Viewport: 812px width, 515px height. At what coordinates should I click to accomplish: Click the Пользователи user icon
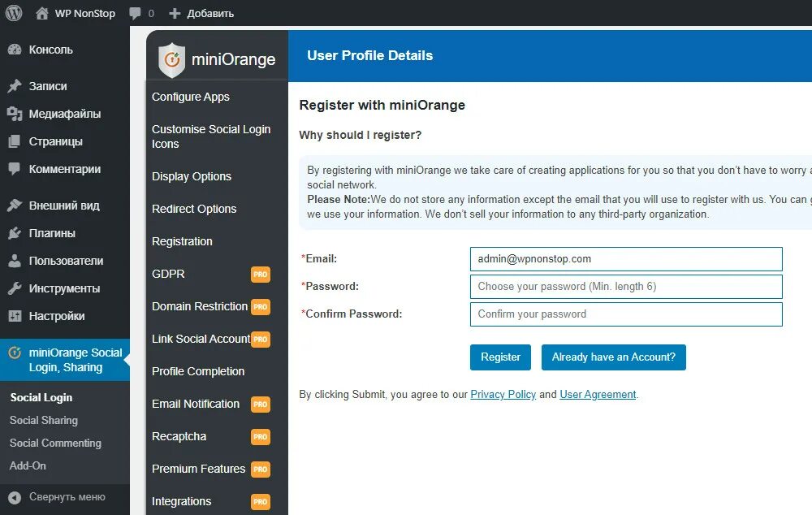tap(15, 261)
